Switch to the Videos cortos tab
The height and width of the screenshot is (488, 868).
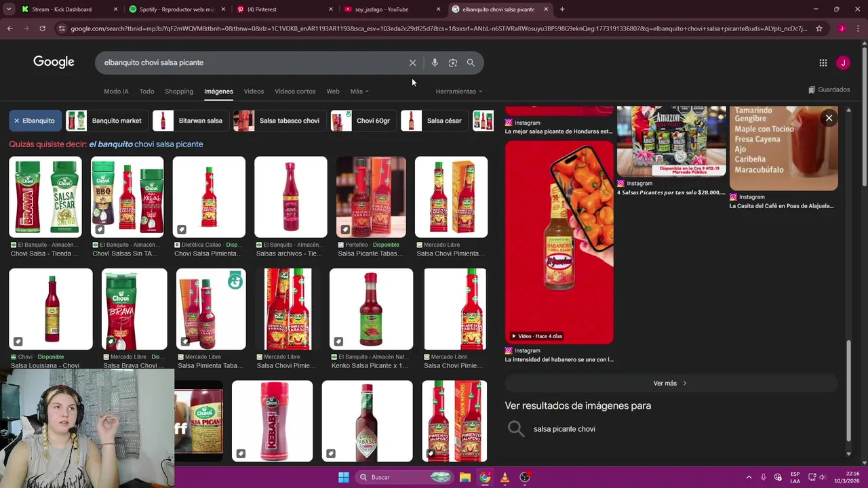click(295, 91)
